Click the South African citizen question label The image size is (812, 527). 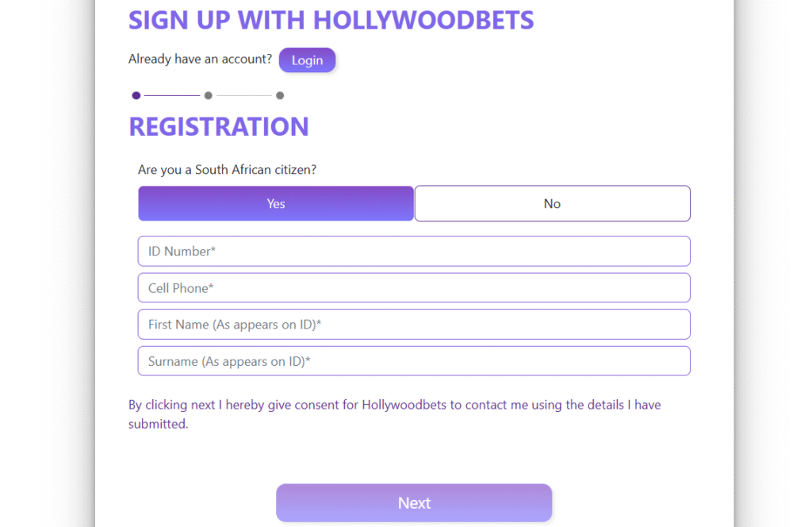(227, 170)
